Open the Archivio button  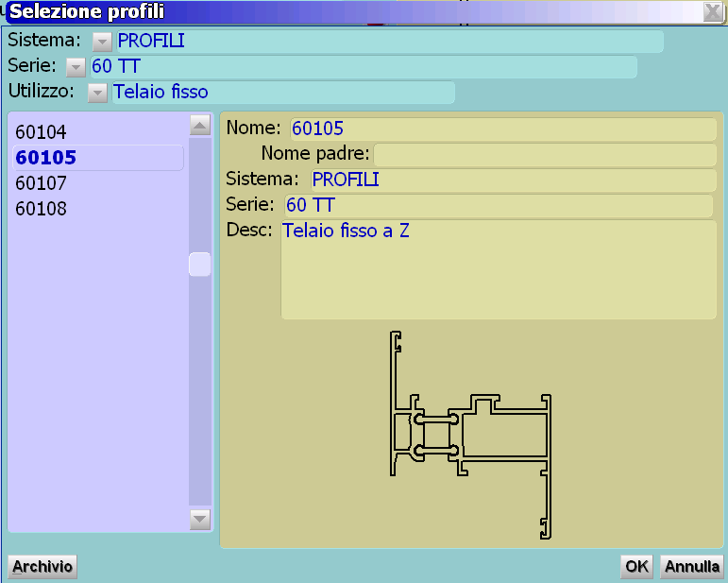pyautogui.click(x=42, y=567)
